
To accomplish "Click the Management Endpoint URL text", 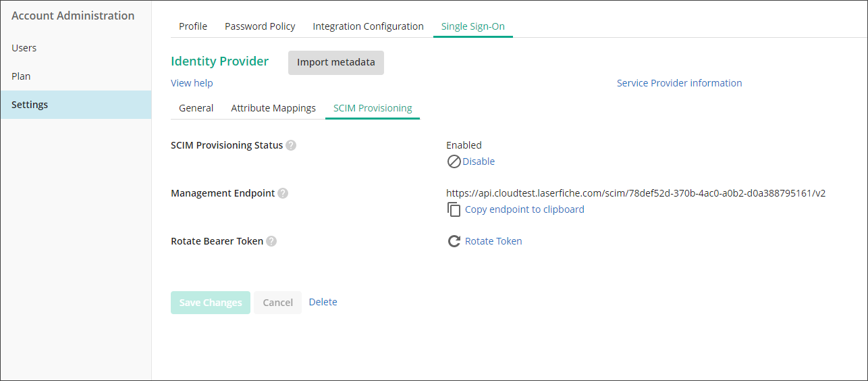I will [636, 193].
